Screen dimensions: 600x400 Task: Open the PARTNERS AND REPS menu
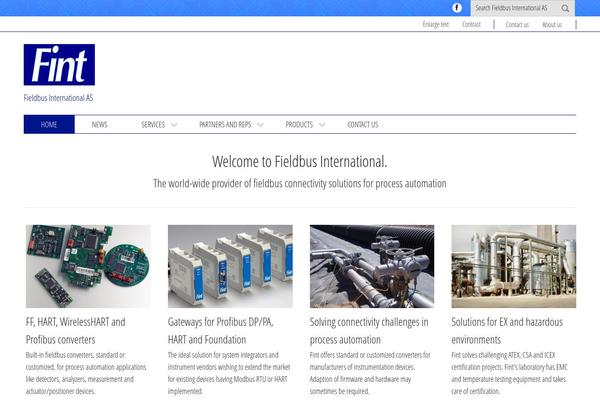coord(225,124)
